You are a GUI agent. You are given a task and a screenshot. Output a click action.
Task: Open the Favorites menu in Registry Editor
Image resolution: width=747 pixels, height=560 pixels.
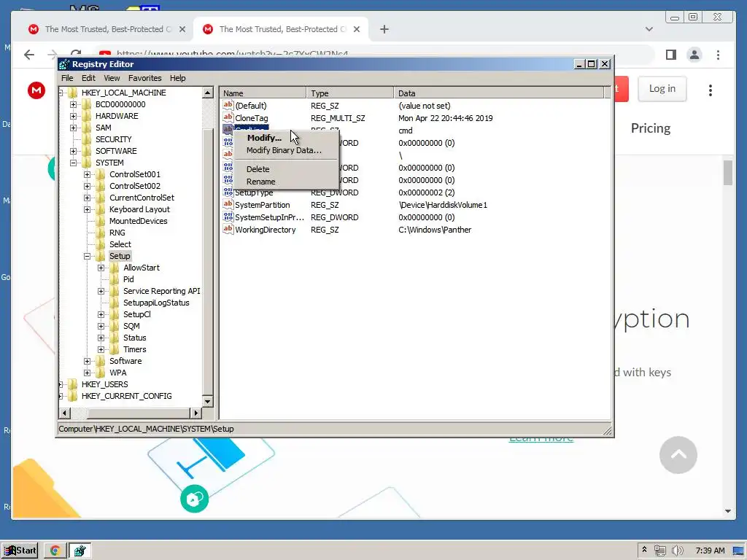click(x=145, y=78)
